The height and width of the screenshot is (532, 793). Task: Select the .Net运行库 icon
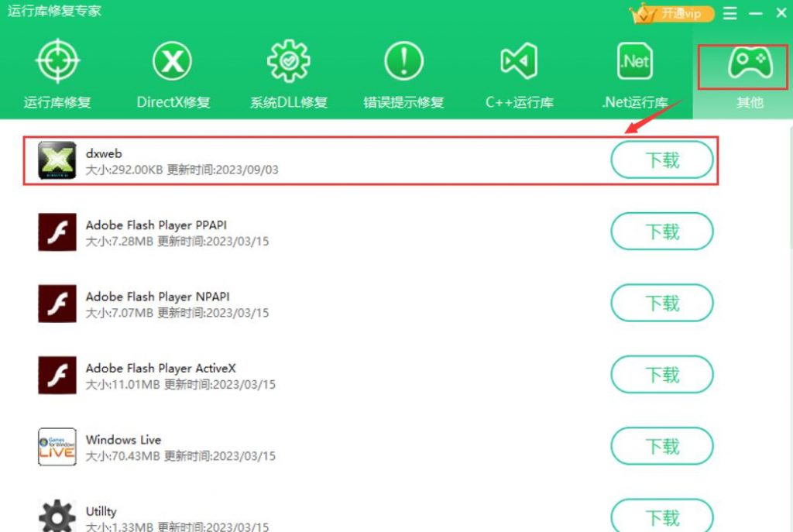click(635, 61)
